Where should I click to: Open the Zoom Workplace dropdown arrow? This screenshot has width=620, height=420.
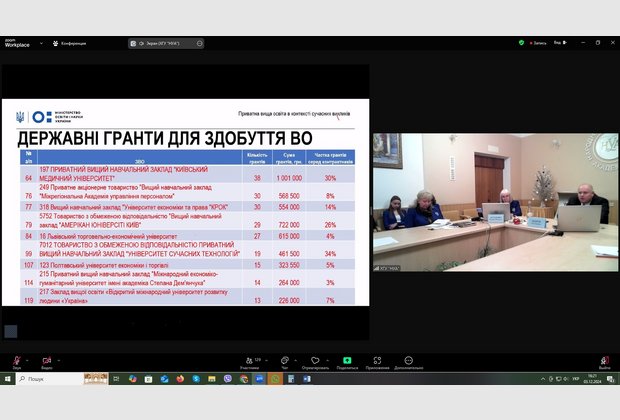click(41, 43)
